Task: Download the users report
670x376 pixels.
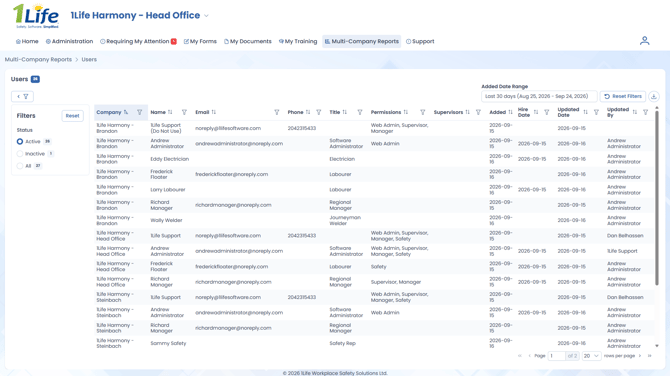Action: point(653,97)
